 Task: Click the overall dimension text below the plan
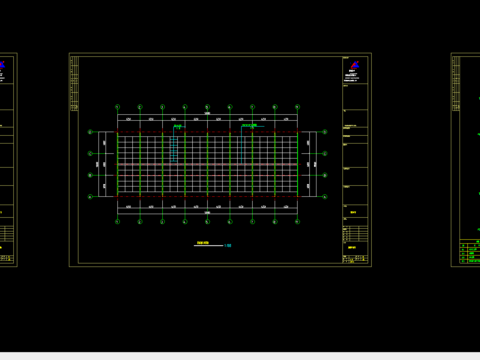click(x=207, y=213)
